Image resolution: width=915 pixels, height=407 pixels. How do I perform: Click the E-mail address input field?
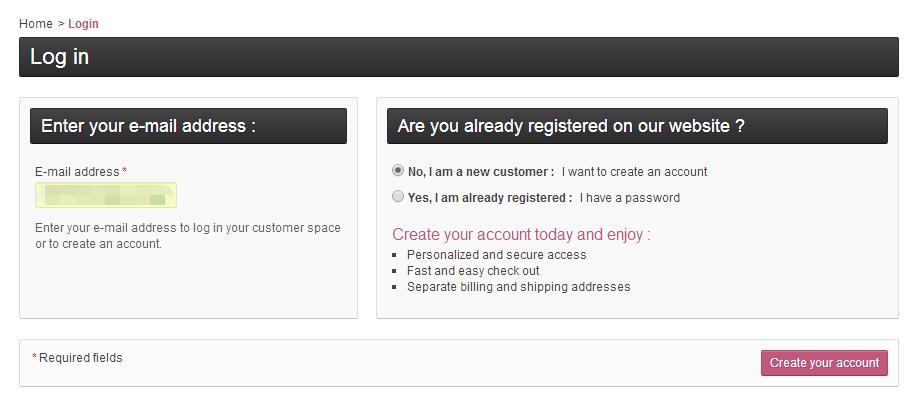pyautogui.click(x=106, y=195)
